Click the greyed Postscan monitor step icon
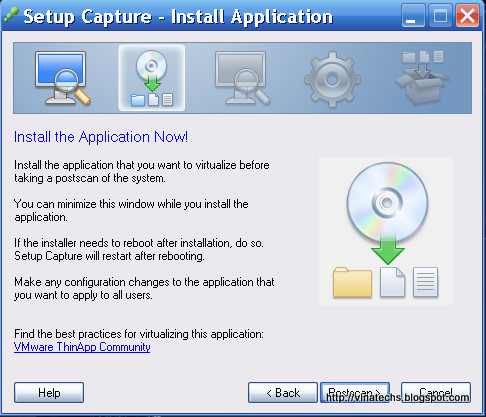Screen dimensions: 486x417 coord(242,78)
